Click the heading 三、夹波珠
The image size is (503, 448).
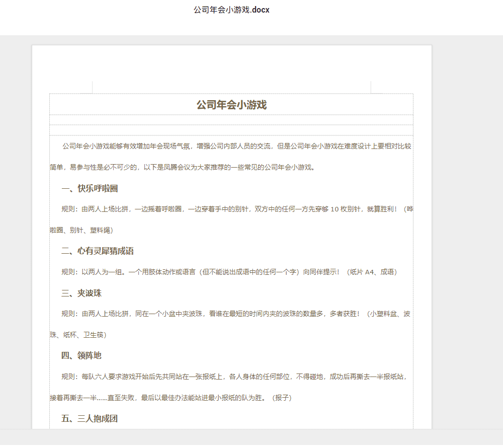[x=81, y=293]
